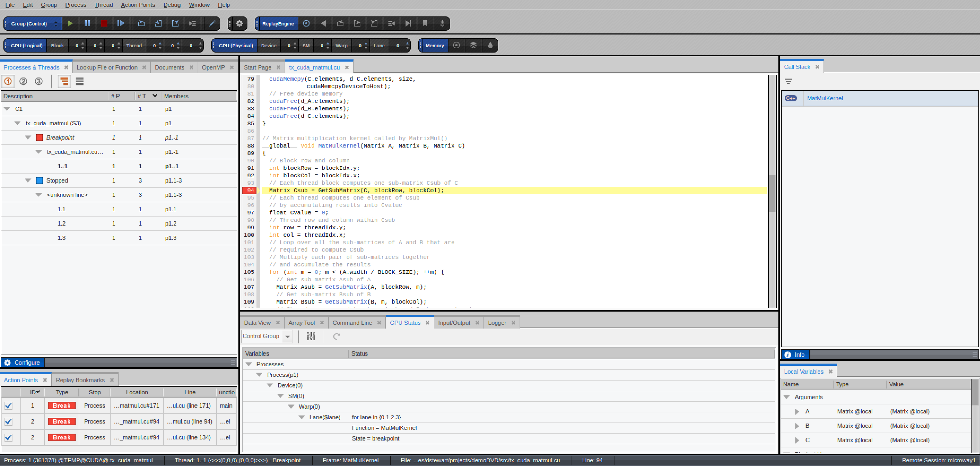Select process view mode 1 icon
The width and height of the screenshot is (980, 466).
point(8,81)
